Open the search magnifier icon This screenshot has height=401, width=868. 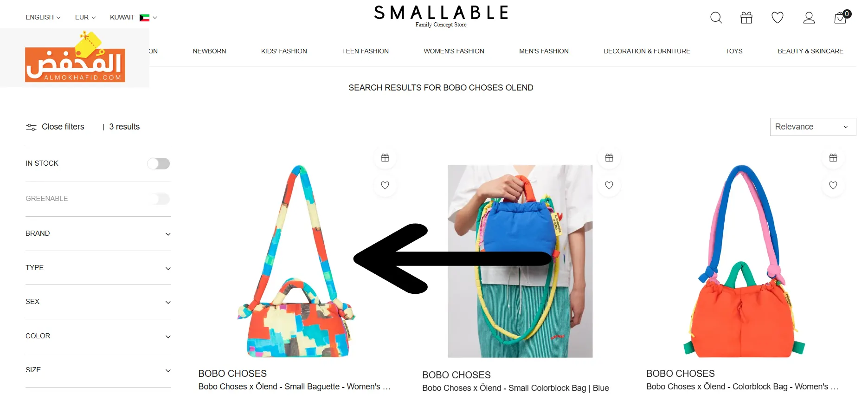pos(716,18)
